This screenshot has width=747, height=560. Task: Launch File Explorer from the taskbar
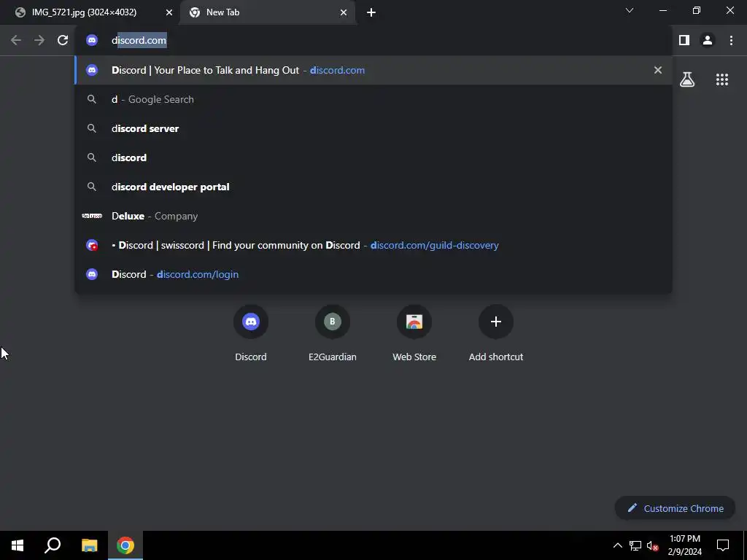pyautogui.click(x=90, y=545)
